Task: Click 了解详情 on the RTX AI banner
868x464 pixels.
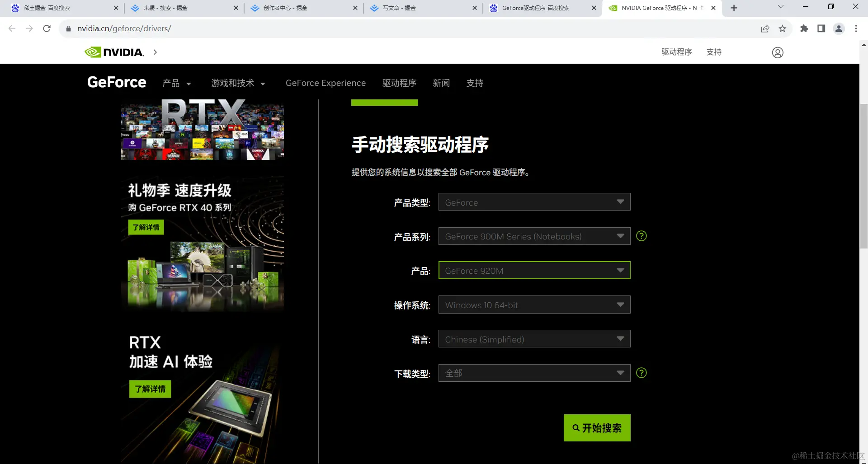Action: [150, 389]
